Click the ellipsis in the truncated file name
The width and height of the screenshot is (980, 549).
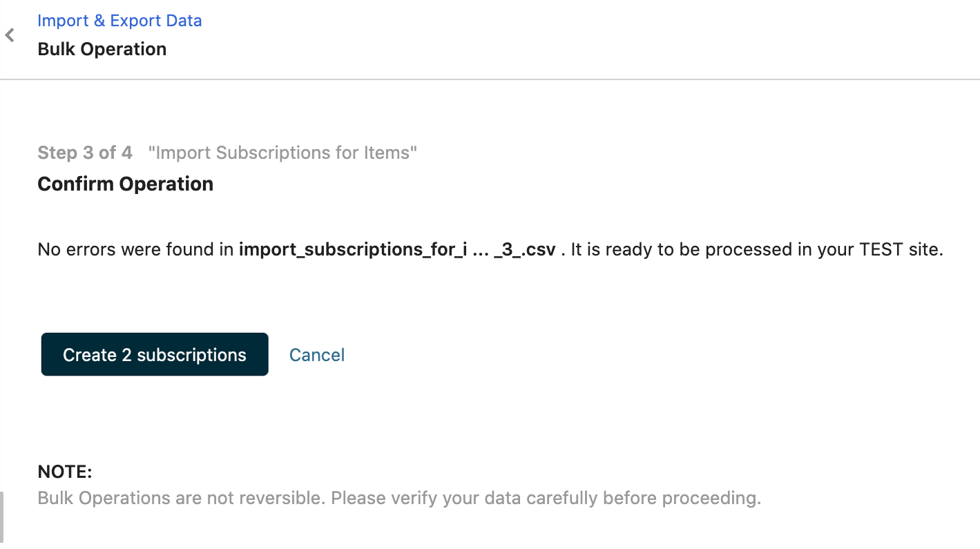pyautogui.click(x=480, y=249)
